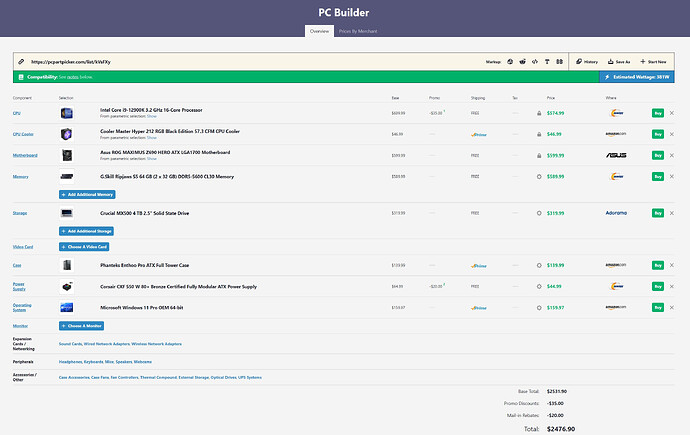Show parametric selection for CPU
This screenshot has width=690, height=435.
pyautogui.click(x=152, y=116)
